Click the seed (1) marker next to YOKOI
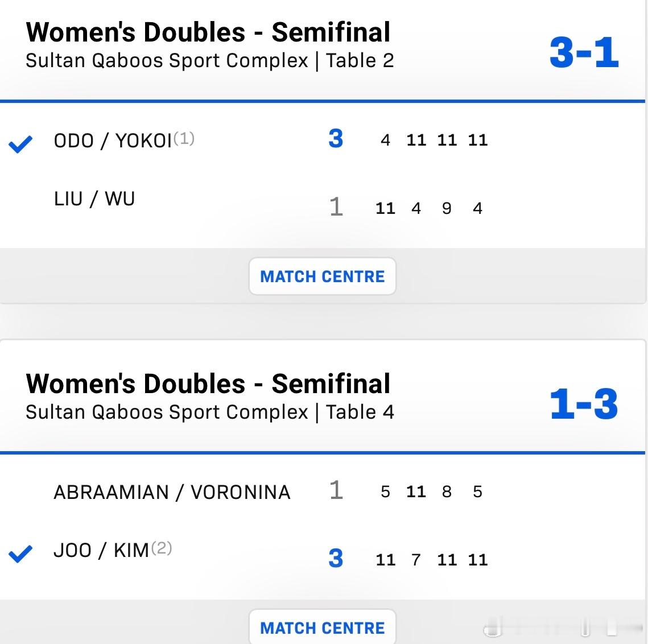The height and width of the screenshot is (644, 648). [184, 138]
